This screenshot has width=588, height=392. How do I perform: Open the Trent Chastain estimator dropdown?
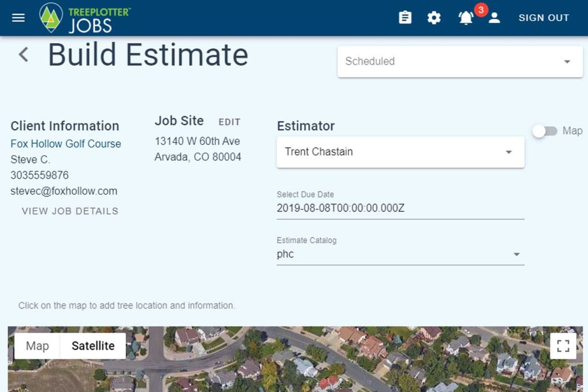tap(401, 152)
